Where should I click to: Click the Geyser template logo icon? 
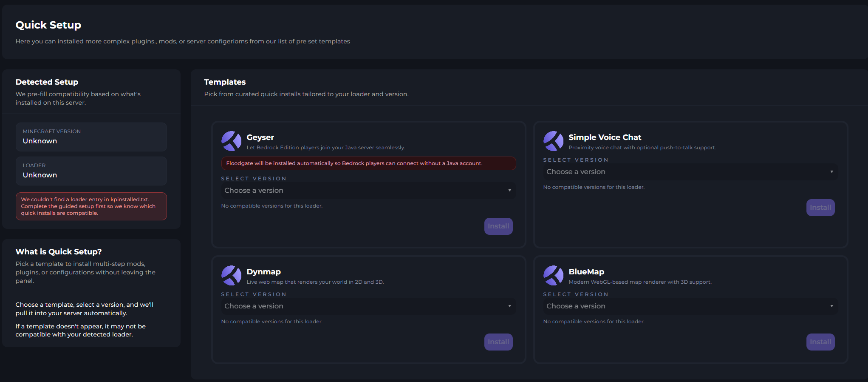(231, 141)
